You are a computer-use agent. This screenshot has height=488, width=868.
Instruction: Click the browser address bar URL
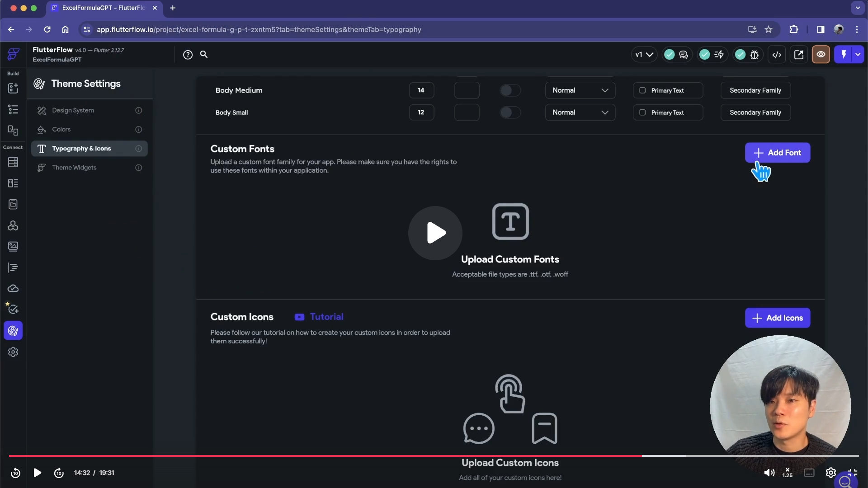point(259,30)
